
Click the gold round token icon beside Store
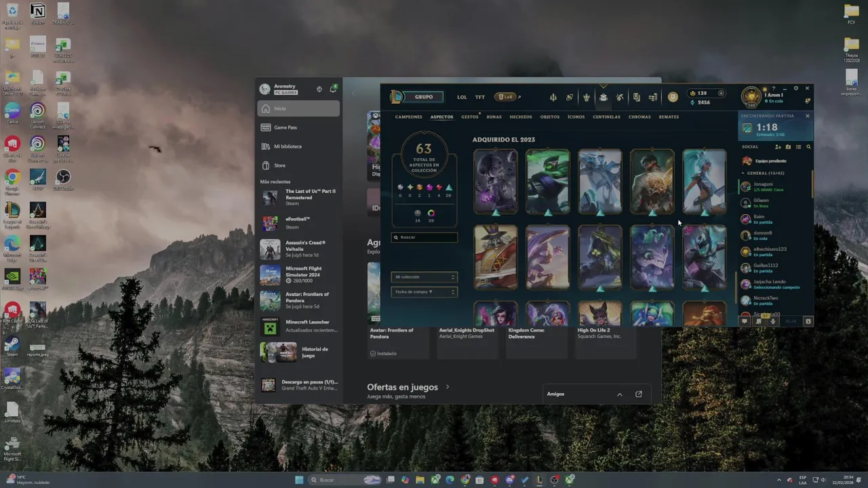coord(673,98)
